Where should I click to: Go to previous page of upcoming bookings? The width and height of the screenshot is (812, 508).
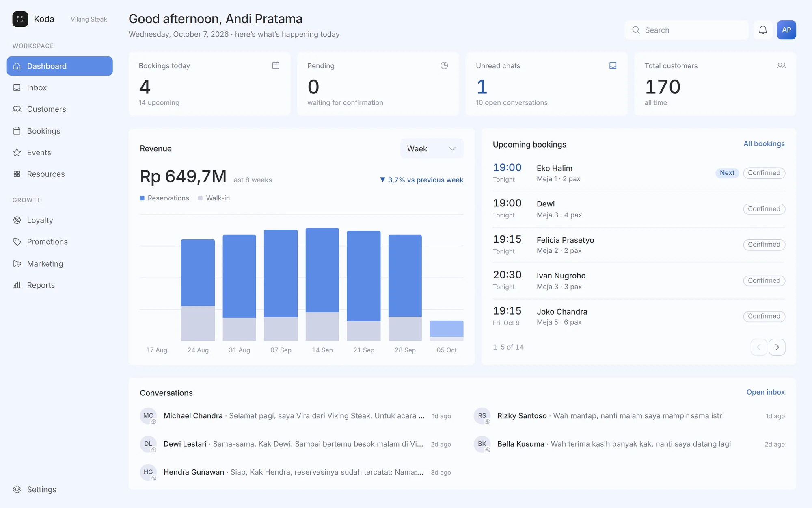[x=759, y=347]
